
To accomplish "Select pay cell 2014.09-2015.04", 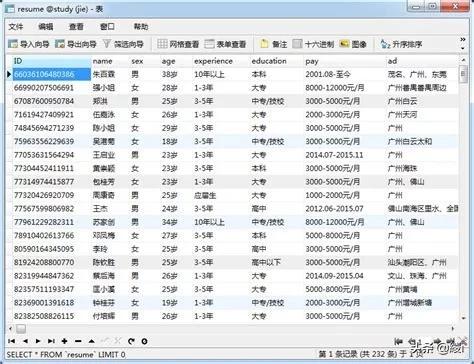I will [345, 276].
